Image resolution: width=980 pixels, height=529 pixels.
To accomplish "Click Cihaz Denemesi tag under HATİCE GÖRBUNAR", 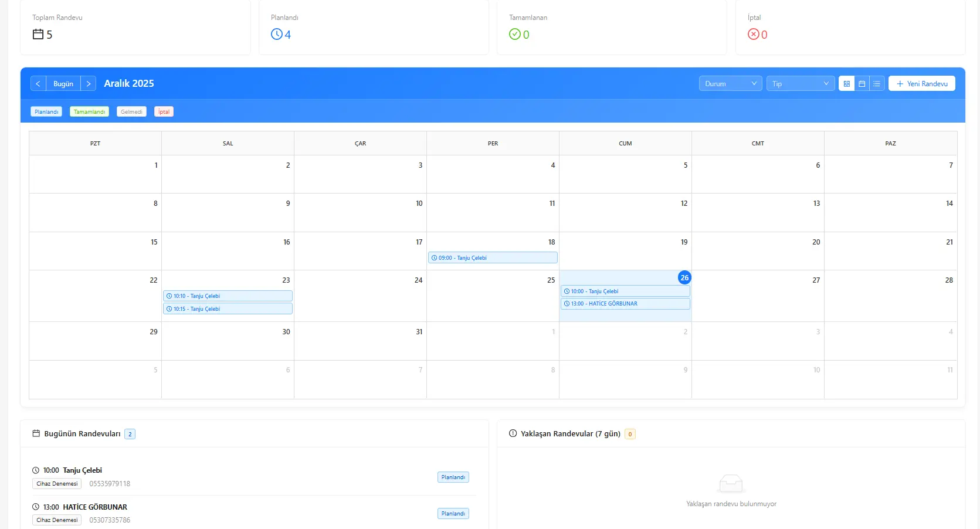I will point(57,520).
